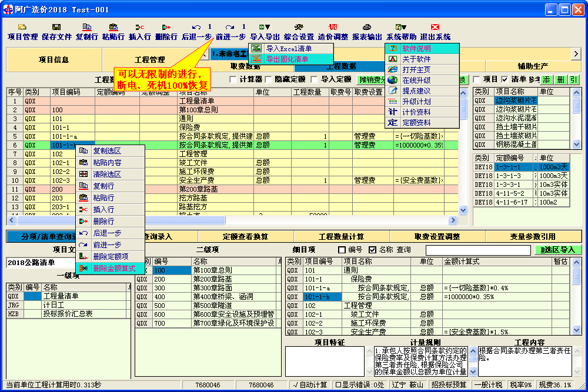
Task: Click the 粘贴行 toolbar button
Action: click(113, 32)
